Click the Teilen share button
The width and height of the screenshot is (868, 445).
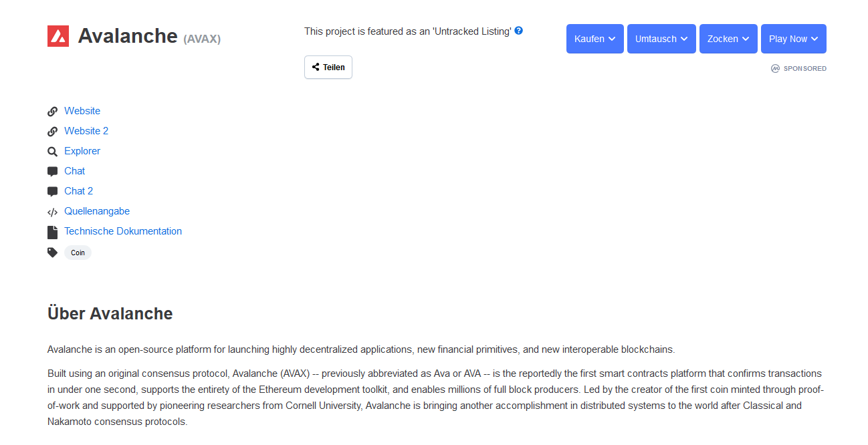pyautogui.click(x=328, y=67)
